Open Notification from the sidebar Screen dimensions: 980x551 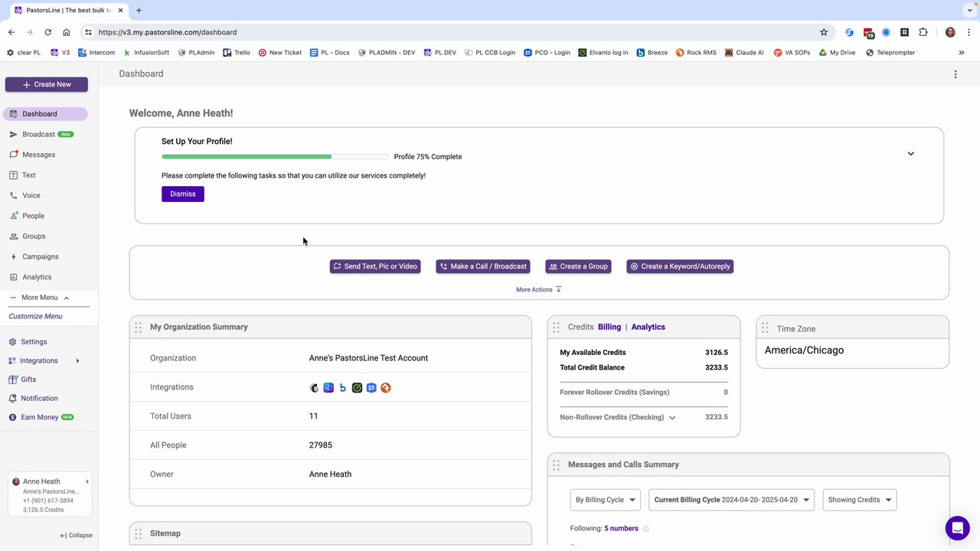(39, 399)
